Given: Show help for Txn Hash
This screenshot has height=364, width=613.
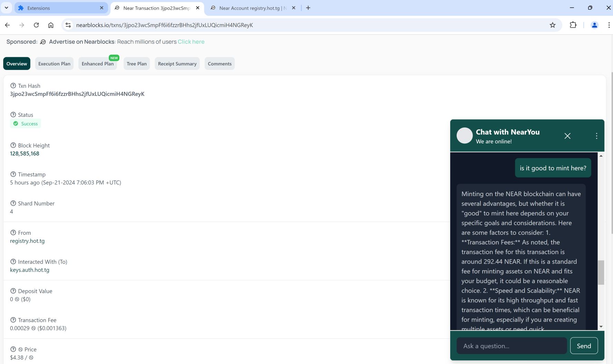Looking at the screenshot, I should click(x=13, y=86).
